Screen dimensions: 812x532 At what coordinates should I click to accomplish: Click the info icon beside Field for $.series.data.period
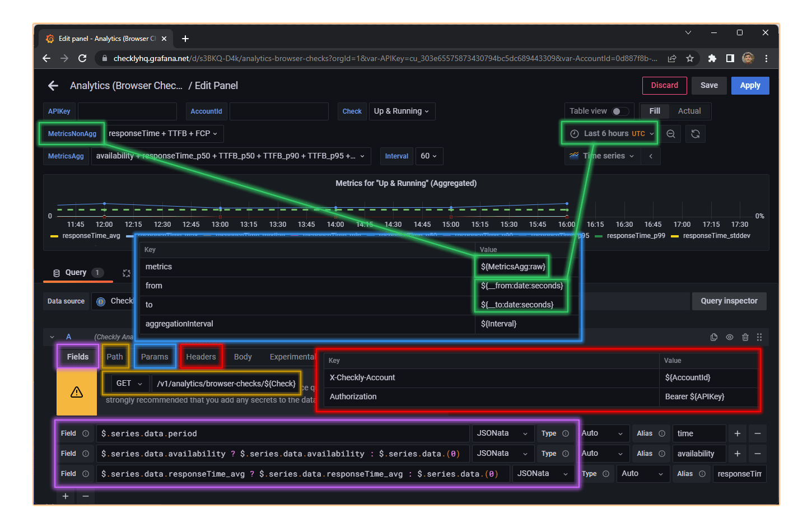point(86,433)
